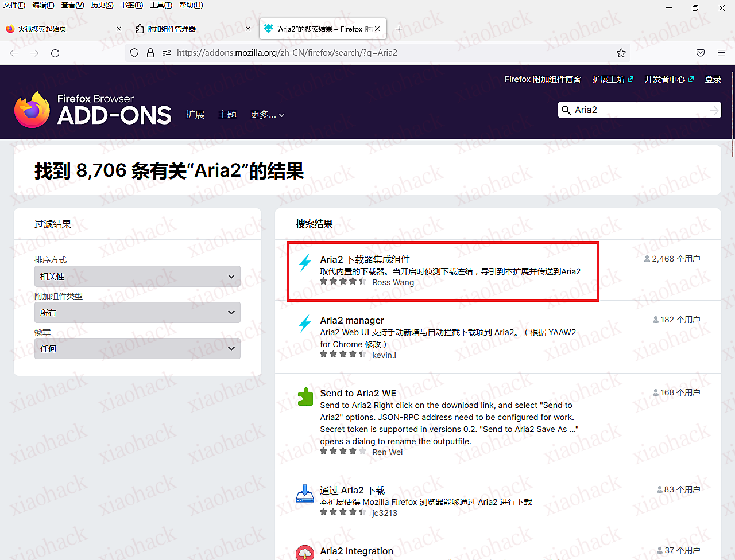Click the star rating of Aria2 manager
Viewport: 735px width, 560px height.
coord(343,354)
